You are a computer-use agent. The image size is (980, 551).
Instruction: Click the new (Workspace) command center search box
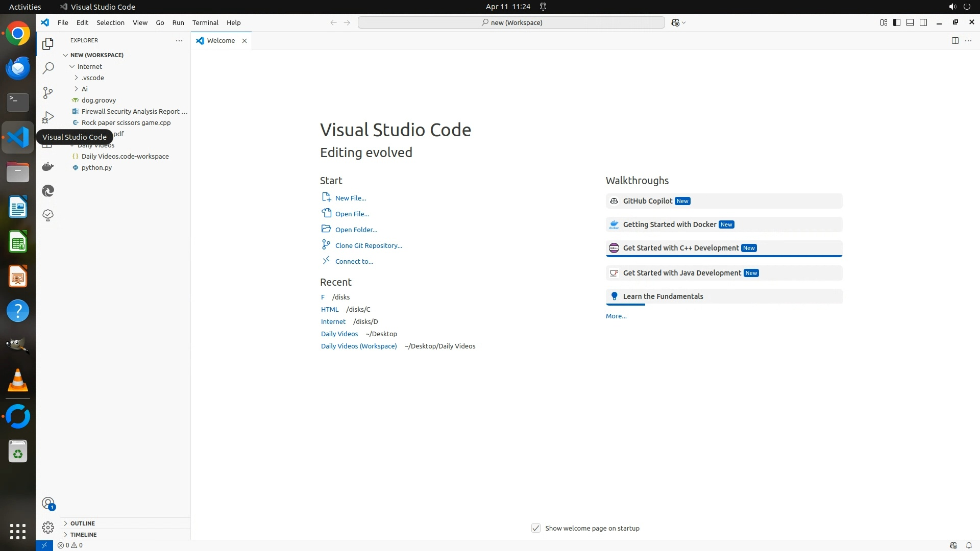point(511,22)
